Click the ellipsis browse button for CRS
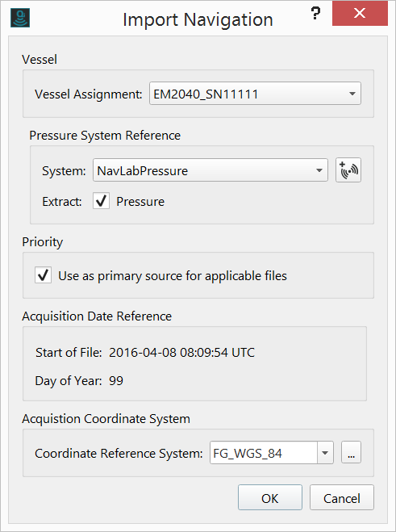The image size is (396, 532). tap(351, 453)
